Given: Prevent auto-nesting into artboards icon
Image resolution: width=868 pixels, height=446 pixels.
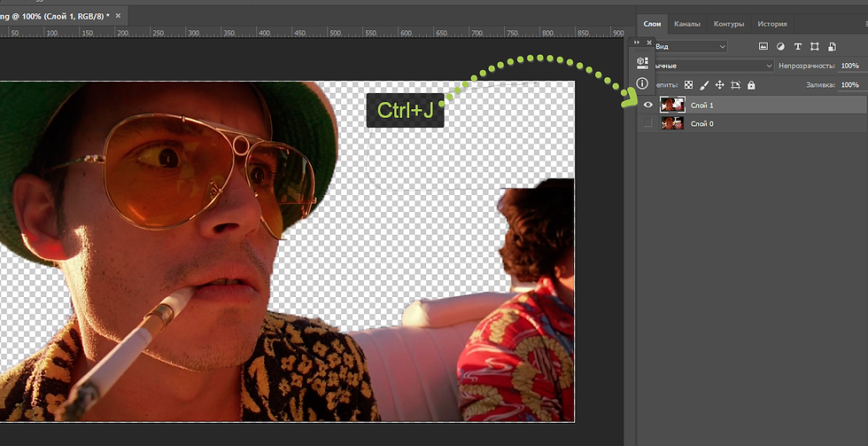Looking at the screenshot, I should pos(735,85).
